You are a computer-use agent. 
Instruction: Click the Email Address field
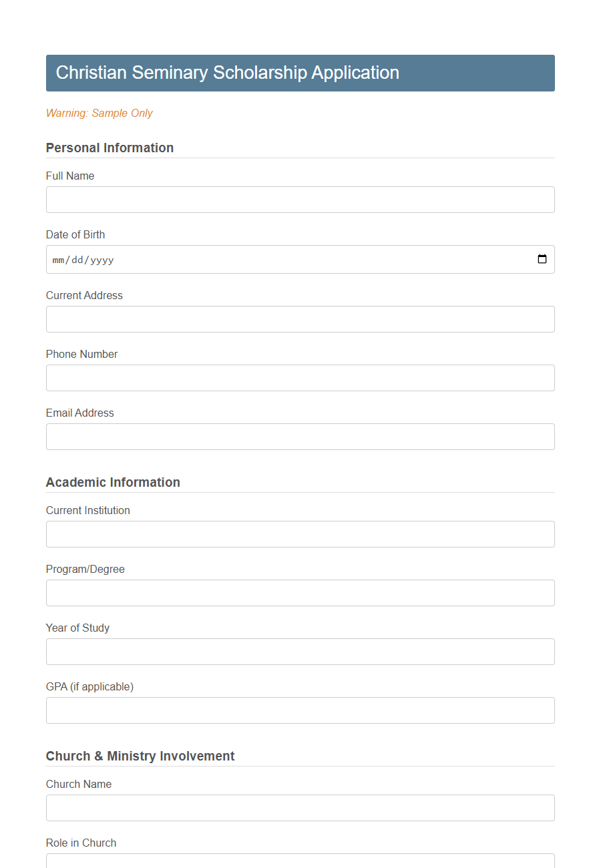click(300, 436)
